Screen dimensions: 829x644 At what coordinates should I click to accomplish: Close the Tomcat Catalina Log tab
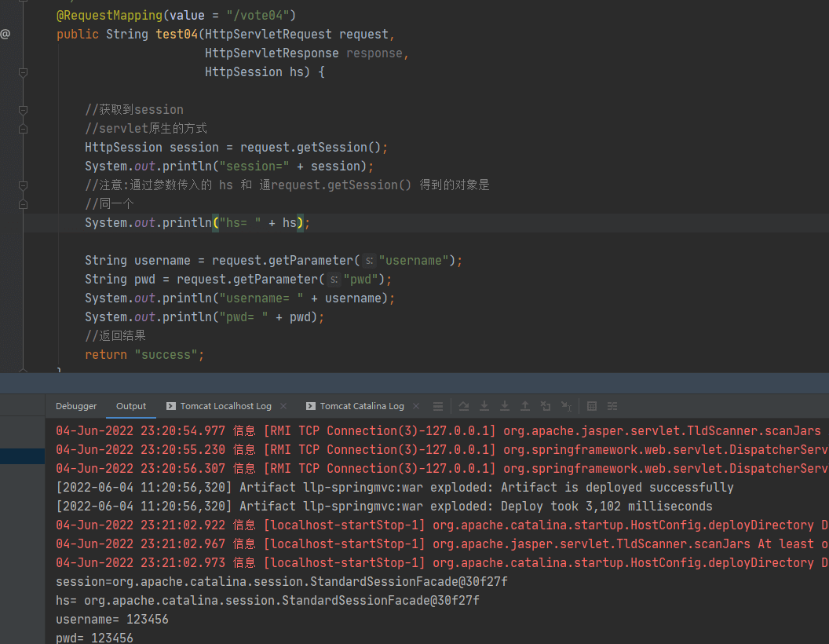tap(416, 406)
